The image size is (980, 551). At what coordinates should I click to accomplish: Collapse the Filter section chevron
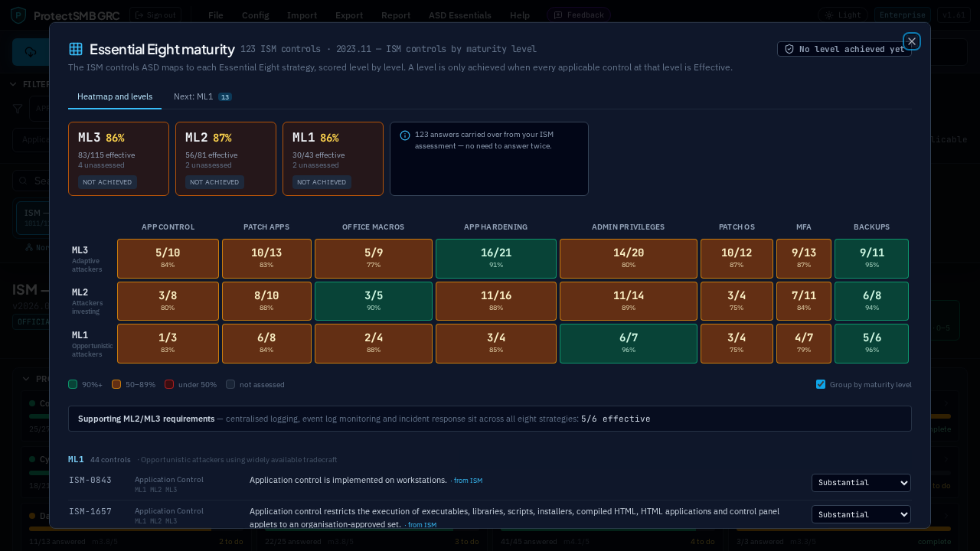pos(14,84)
